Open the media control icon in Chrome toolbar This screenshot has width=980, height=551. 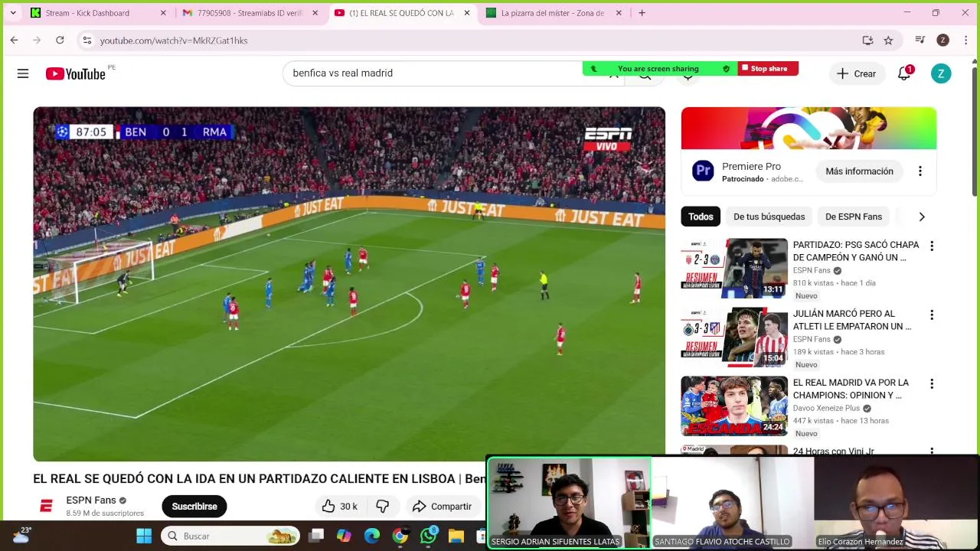[x=920, y=41]
